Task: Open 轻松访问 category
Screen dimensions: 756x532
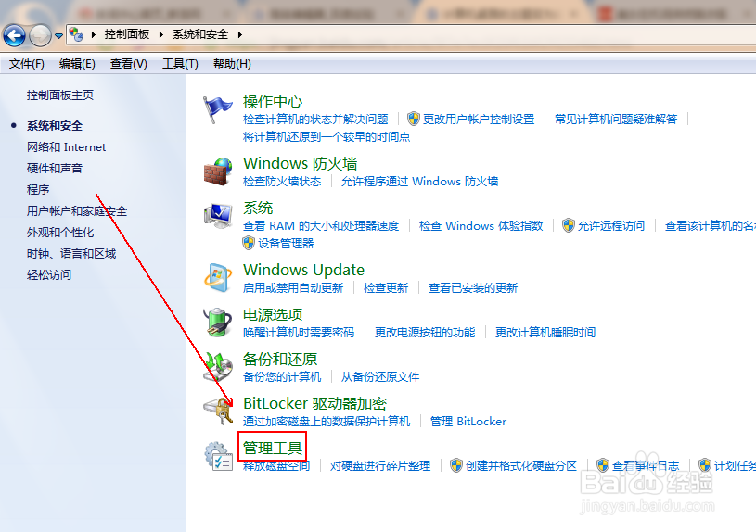Action: pyautogui.click(x=49, y=274)
